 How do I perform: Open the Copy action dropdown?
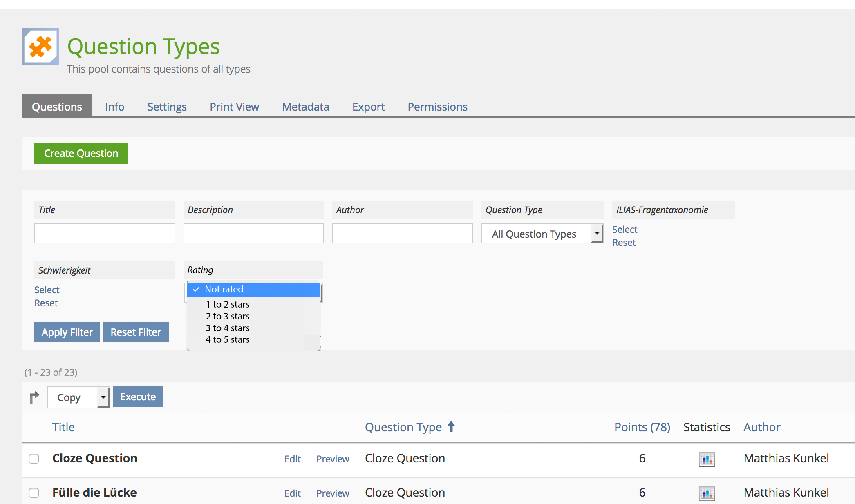point(78,397)
